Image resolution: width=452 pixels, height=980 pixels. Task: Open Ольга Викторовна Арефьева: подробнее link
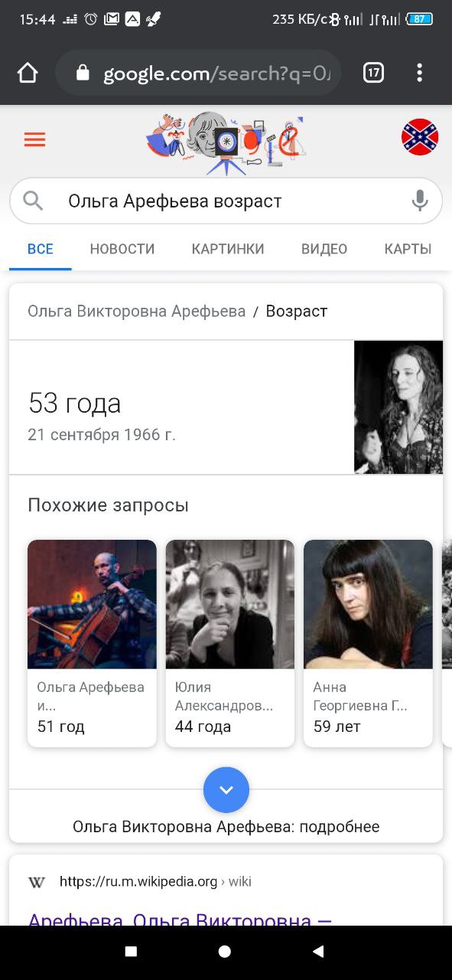click(226, 827)
